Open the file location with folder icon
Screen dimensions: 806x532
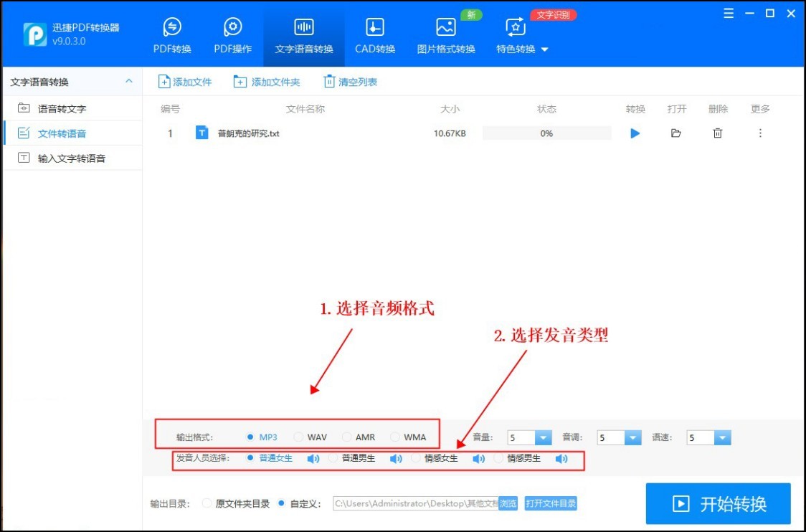(x=675, y=133)
